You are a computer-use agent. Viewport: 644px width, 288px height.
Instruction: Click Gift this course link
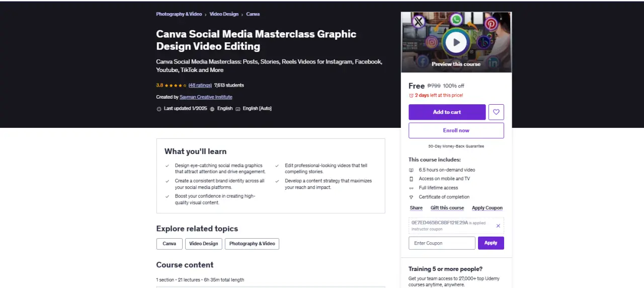(447, 208)
